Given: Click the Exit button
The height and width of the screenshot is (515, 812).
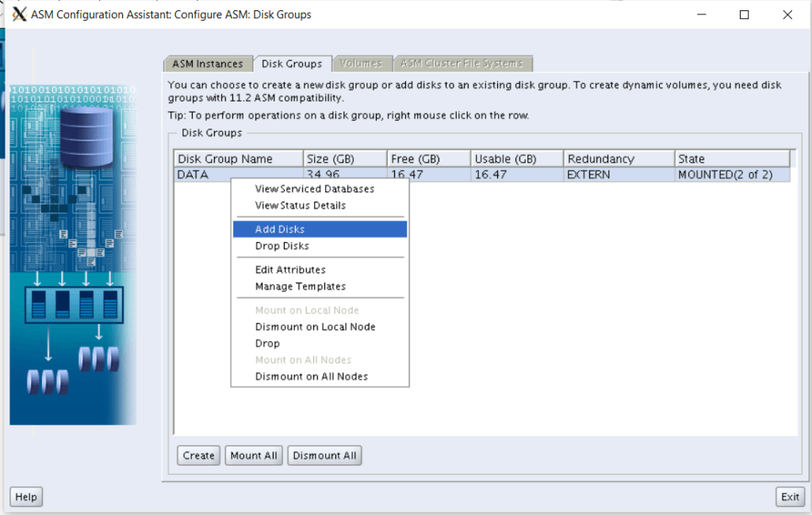Looking at the screenshot, I should pyautogui.click(x=790, y=497).
